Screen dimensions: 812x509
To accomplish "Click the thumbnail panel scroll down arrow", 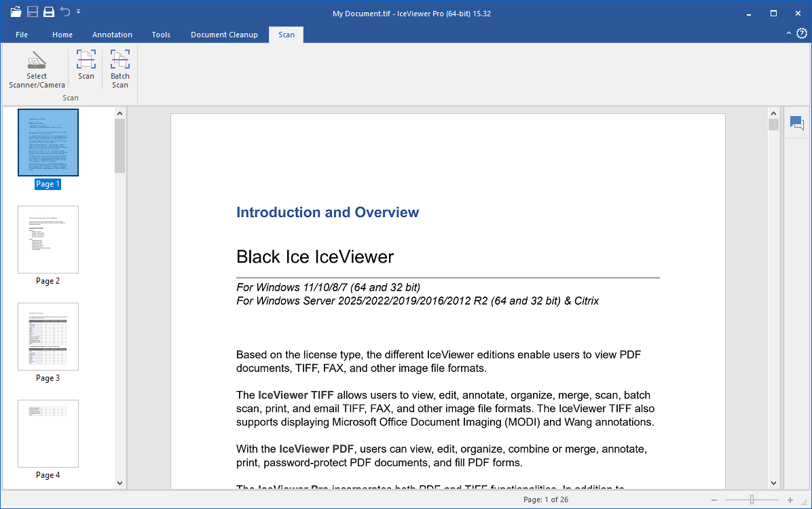I will click(119, 483).
